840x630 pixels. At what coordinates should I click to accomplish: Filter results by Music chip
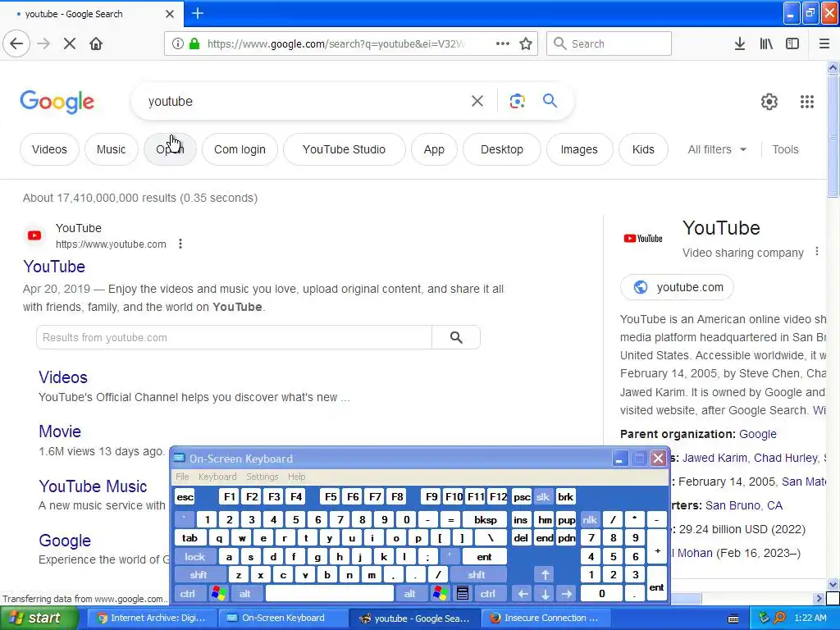[111, 149]
